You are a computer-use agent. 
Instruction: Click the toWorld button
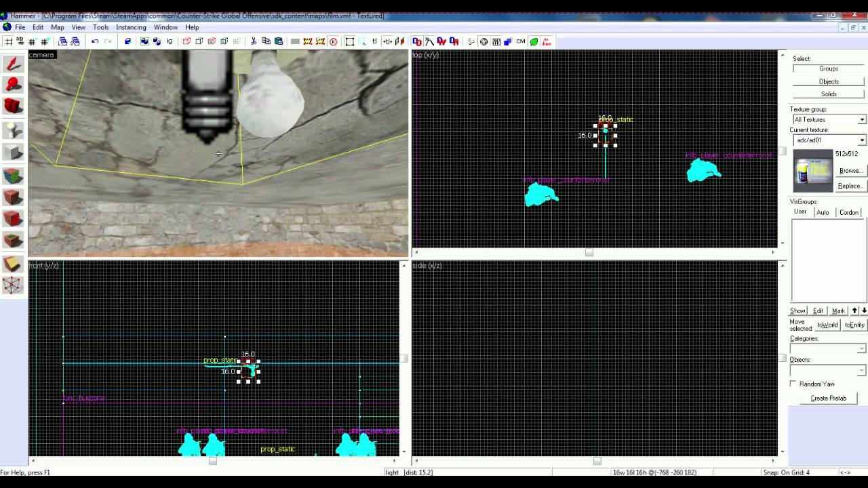(x=827, y=325)
